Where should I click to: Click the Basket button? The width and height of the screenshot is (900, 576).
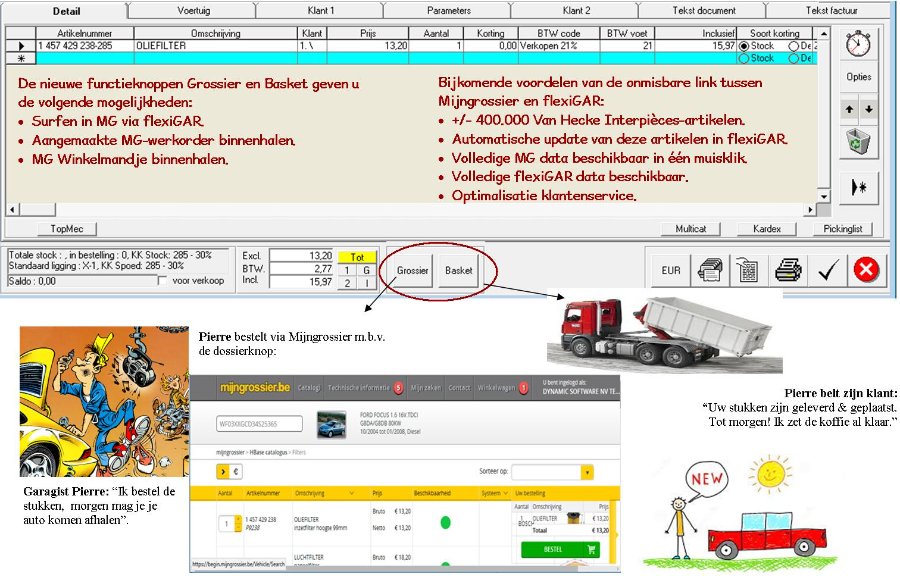click(459, 270)
